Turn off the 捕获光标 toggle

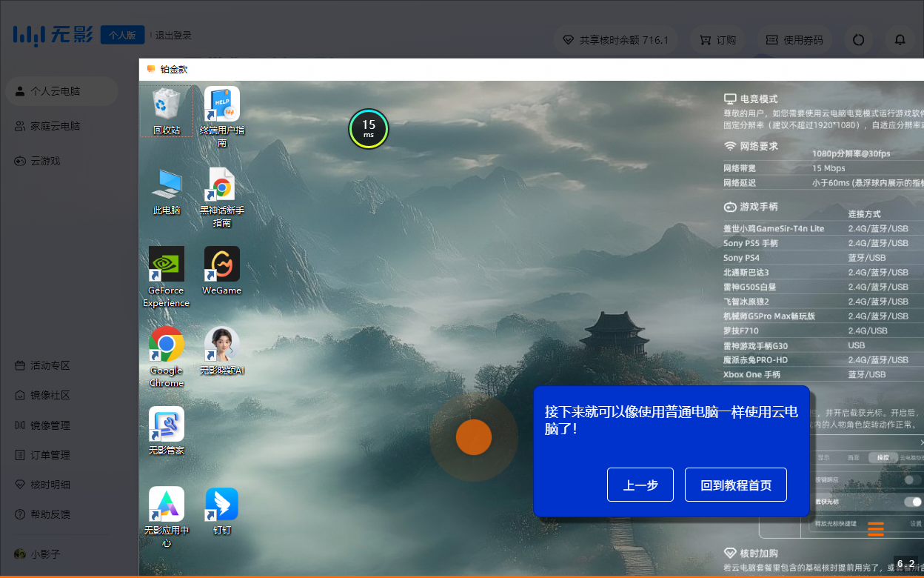(x=913, y=501)
